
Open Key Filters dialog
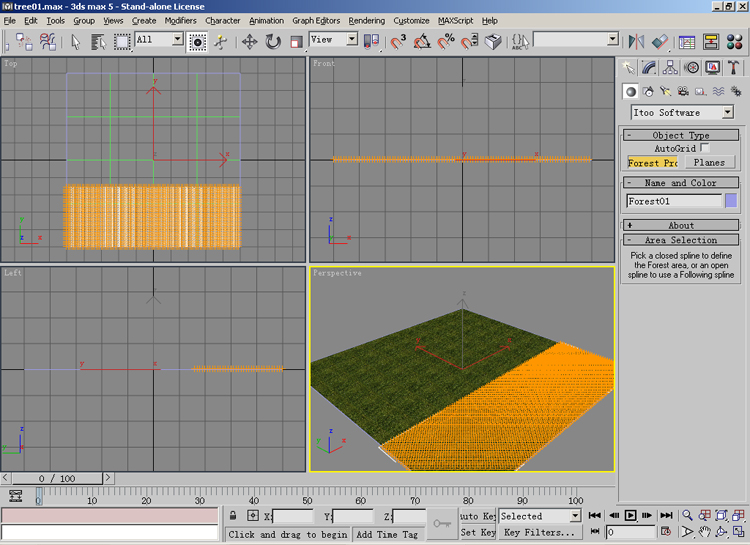click(x=540, y=532)
